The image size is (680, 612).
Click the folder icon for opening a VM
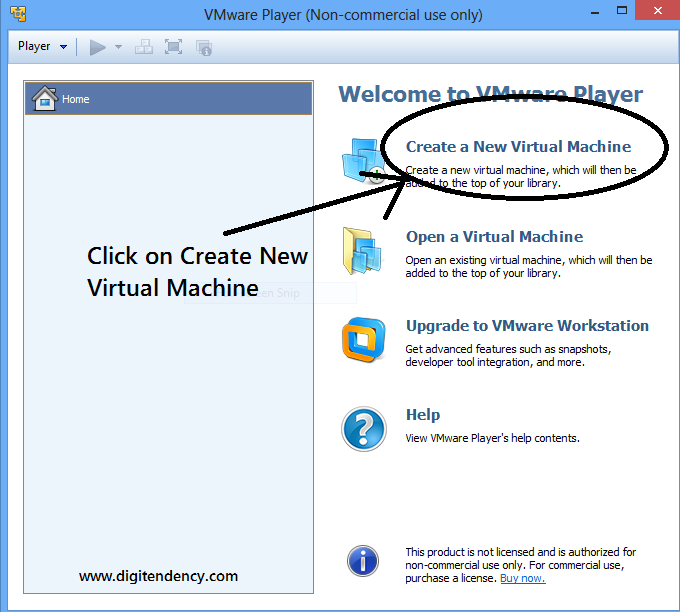coord(362,251)
